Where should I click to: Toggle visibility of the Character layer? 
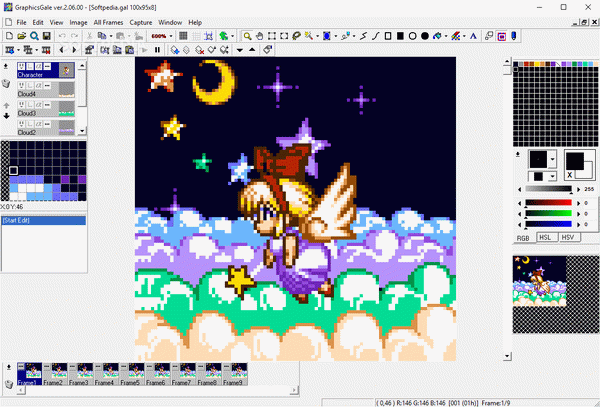tap(22, 65)
